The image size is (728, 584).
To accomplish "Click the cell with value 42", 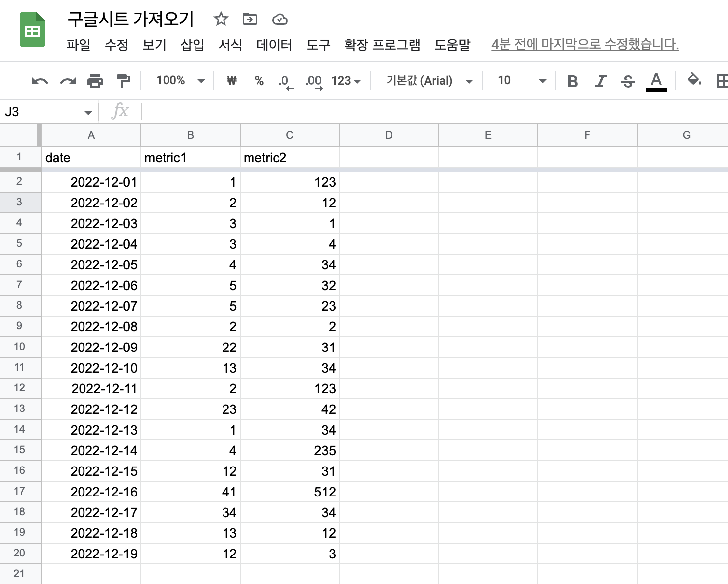I will click(290, 409).
